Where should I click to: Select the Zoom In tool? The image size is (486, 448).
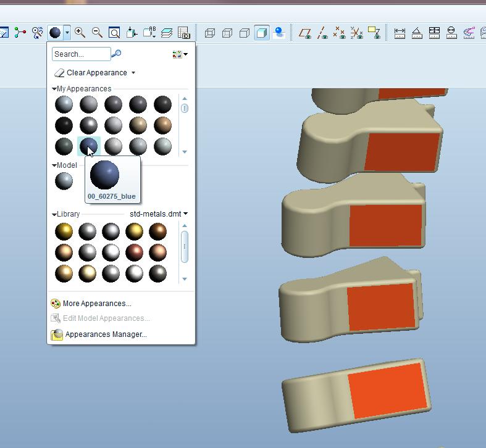[80, 33]
